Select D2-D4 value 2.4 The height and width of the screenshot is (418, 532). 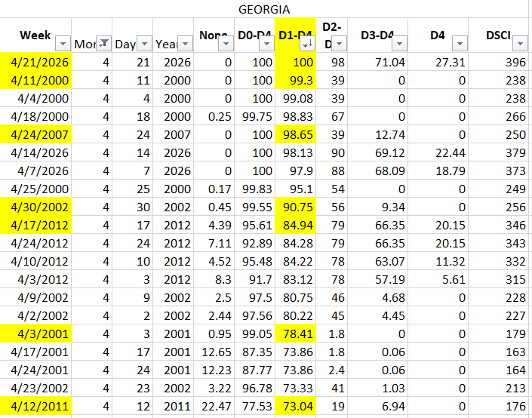(x=332, y=370)
